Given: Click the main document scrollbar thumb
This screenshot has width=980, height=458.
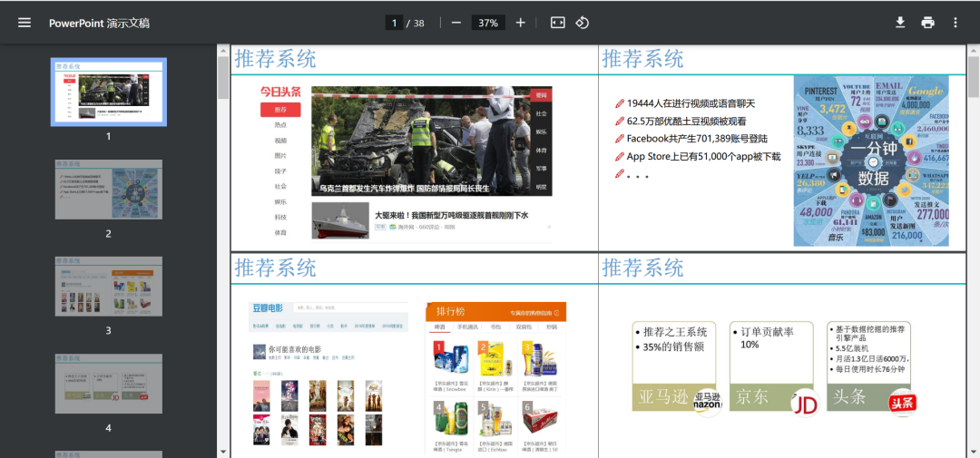Looking at the screenshot, I should (973, 77).
